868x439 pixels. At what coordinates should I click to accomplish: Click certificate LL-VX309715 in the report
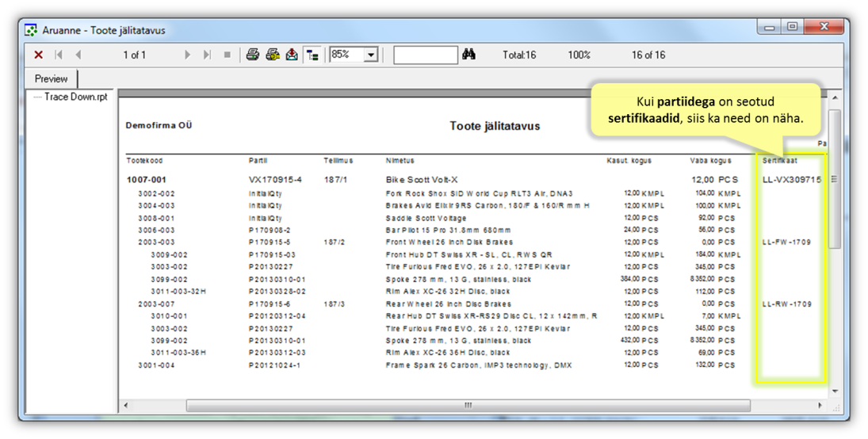pyautogui.click(x=791, y=180)
